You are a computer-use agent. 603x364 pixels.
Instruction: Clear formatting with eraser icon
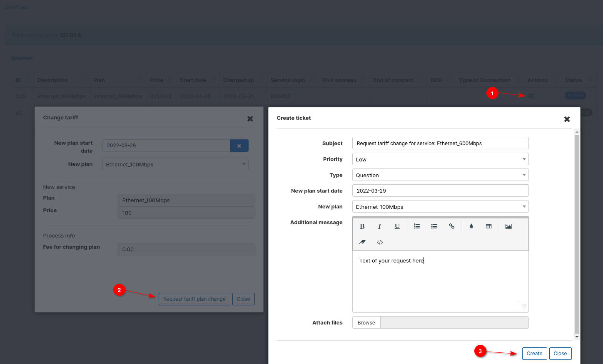pyautogui.click(x=362, y=242)
